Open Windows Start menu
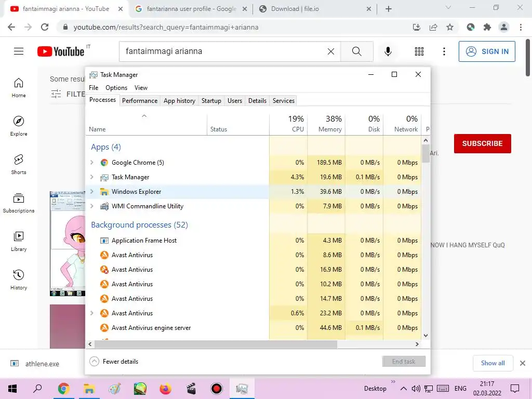Screen dimensions: 532x399 pyautogui.click(x=12, y=389)
